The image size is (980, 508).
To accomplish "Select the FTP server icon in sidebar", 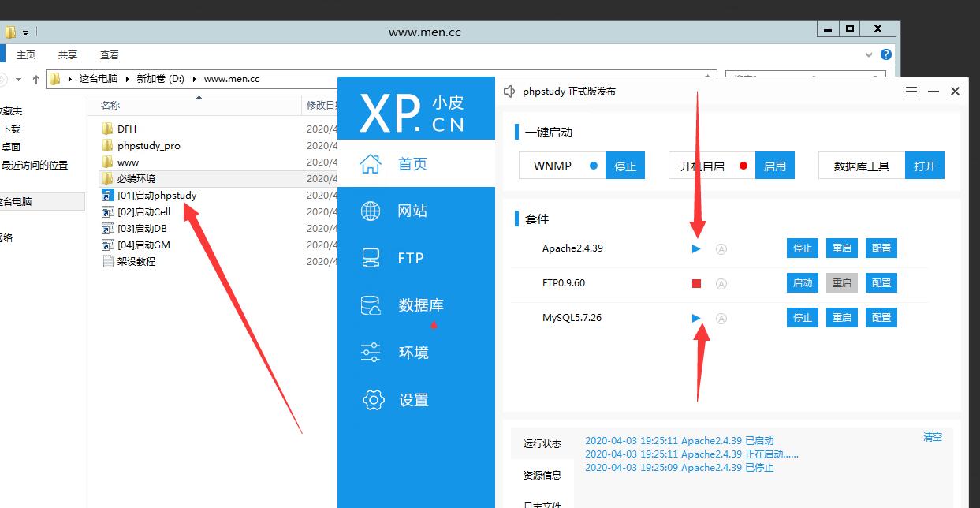I will pos(371,258).
